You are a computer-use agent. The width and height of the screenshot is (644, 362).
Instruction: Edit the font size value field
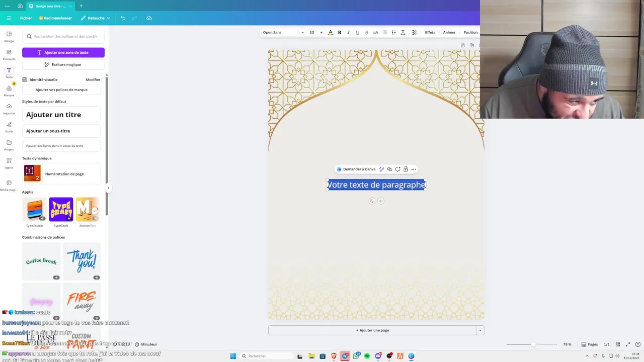click(312, 32)
